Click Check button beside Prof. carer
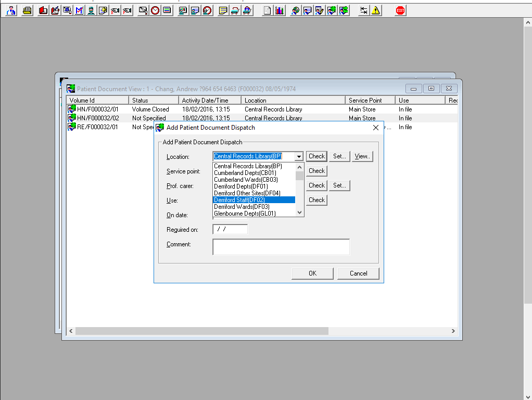This screenshot has height=400, width=532. click(x=316, y=185)
